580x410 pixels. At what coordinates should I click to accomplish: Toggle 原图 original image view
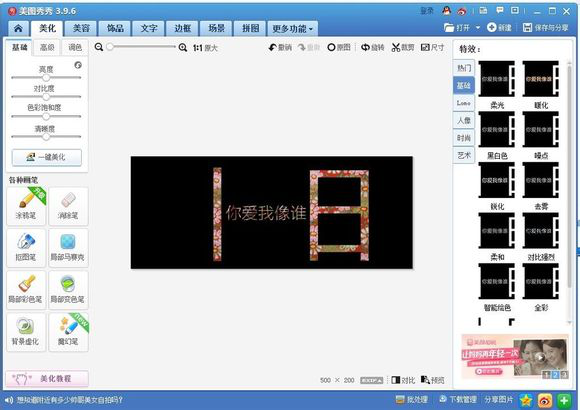(x=339, y=47)
